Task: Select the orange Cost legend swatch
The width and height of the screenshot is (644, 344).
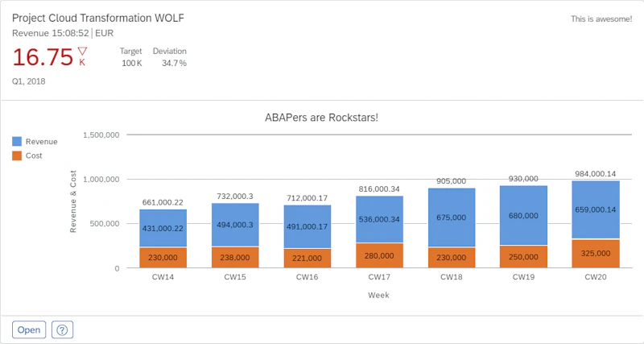Action: click(x=17, y=155)
